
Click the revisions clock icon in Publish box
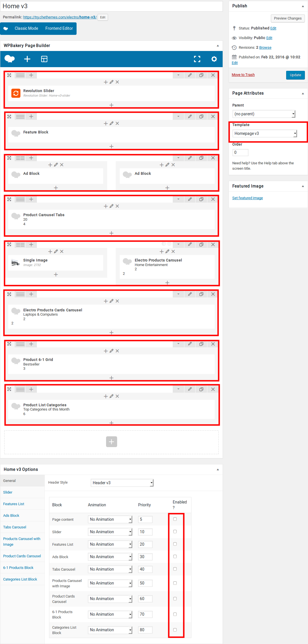click(234, 48)
